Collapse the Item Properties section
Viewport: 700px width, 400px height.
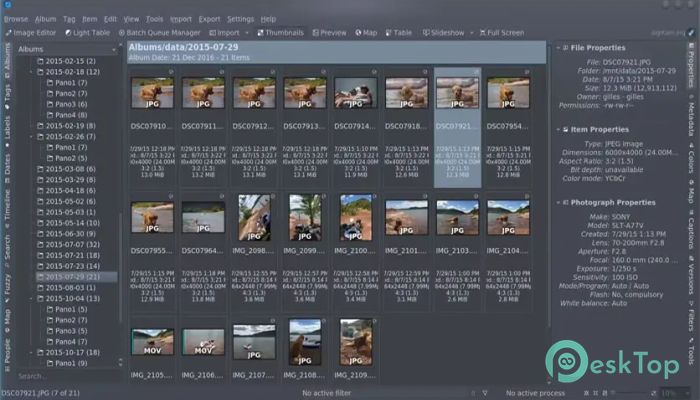558,129
